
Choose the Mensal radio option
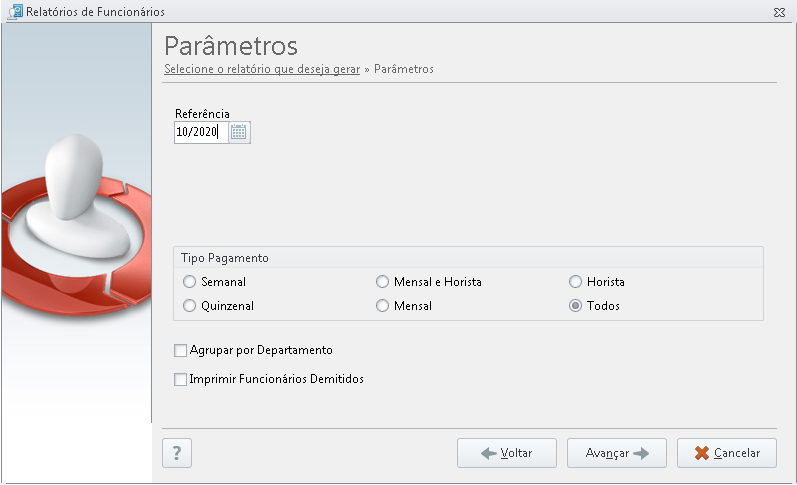click(382, 306)
